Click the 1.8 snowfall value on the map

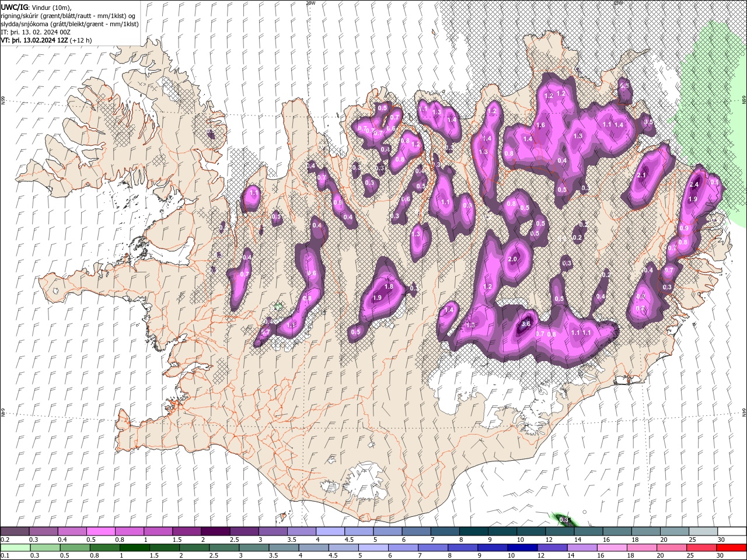389,286
